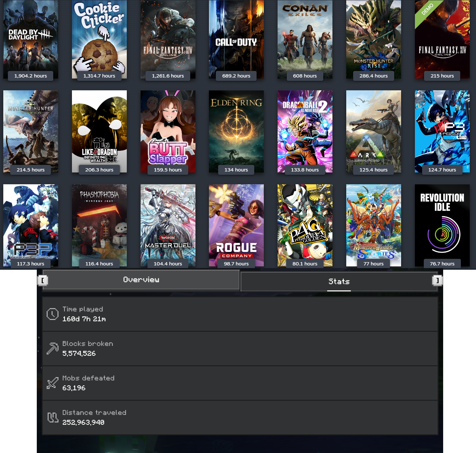
Task: Click the 215 hours playtime badge
Action: click(x=442, y=76)
